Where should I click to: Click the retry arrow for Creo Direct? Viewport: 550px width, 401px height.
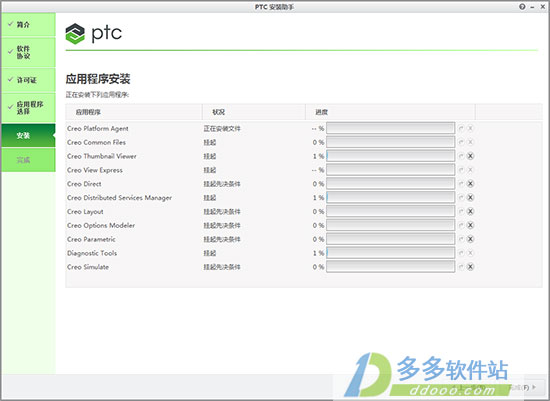[x=461, y=184]
